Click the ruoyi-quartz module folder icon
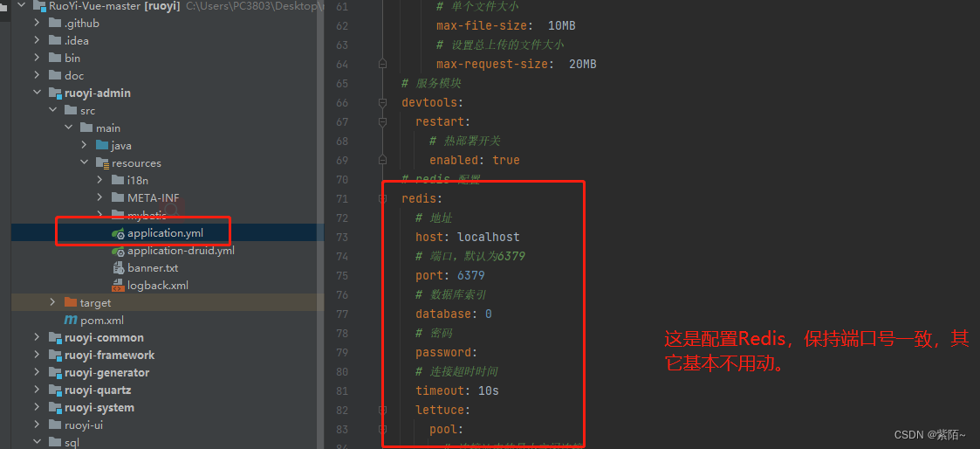 point(55,390)
